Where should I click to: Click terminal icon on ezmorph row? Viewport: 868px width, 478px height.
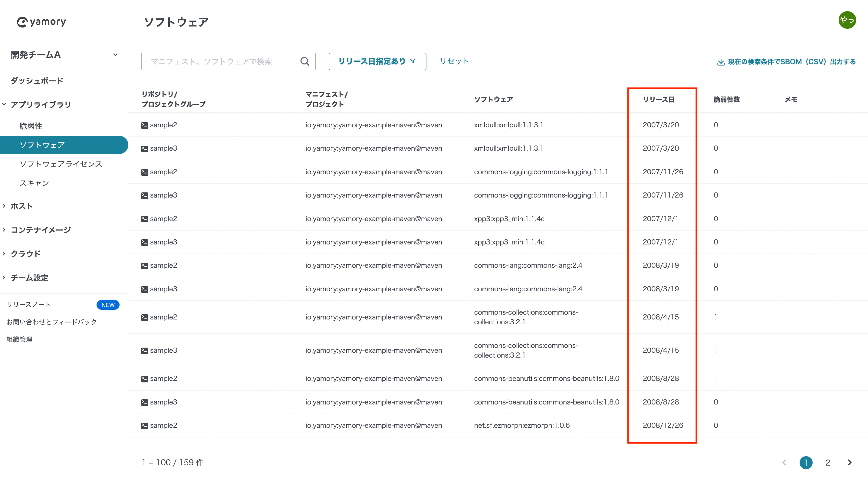pyautogui.click(x=145, y=426)
